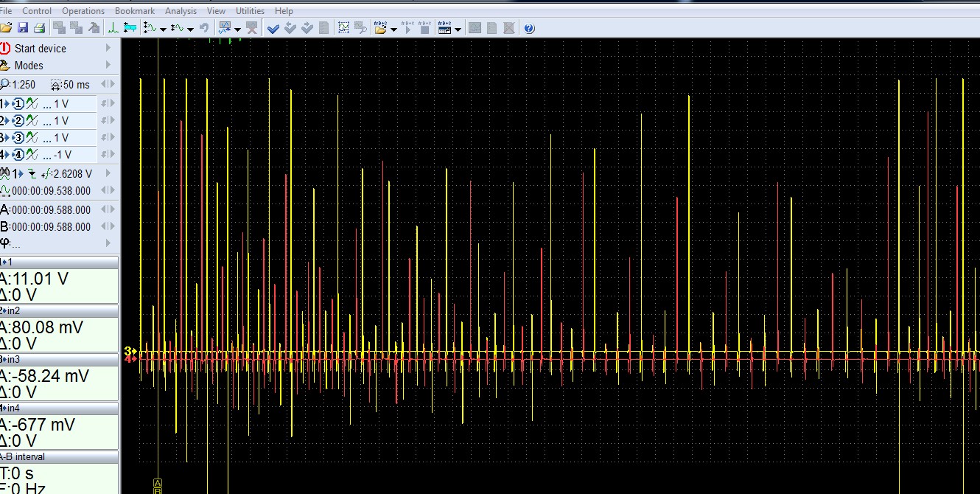Open dropdown beside vertical scale waveform icon
Screen dimensions: 980x494
pyautogui.click(x=162, y=29)
